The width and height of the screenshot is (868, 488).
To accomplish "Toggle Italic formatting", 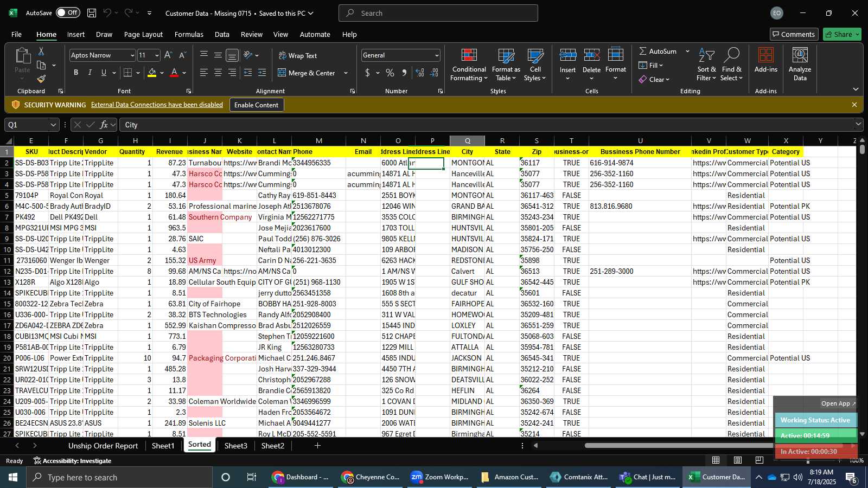I will pyautogui.click(x=90, y=73).
